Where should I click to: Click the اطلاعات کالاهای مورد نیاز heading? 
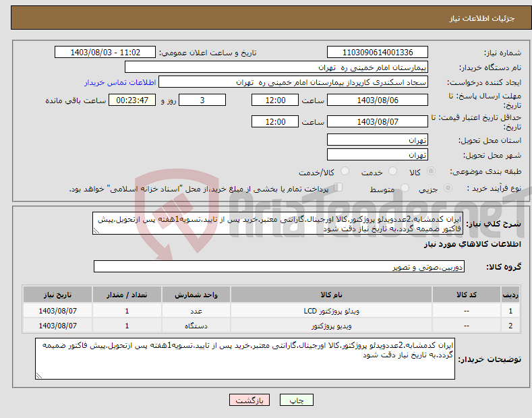(472, 244)
